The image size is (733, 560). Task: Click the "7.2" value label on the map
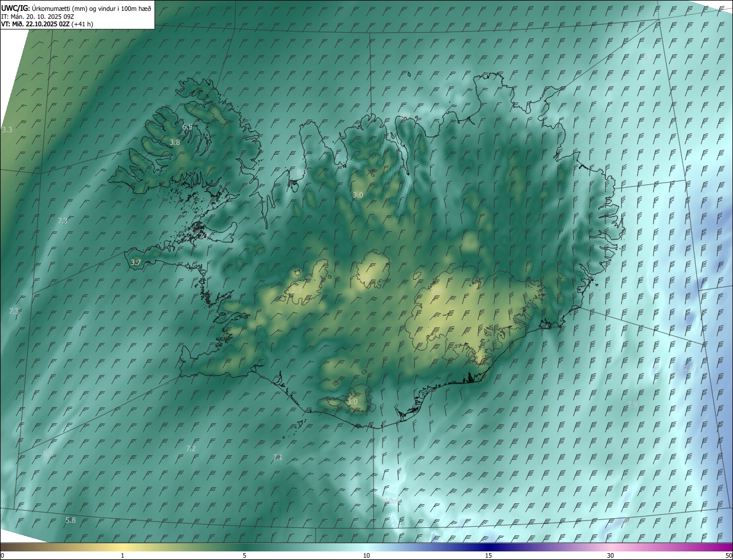pyautogui.click(x=191, y=448)
